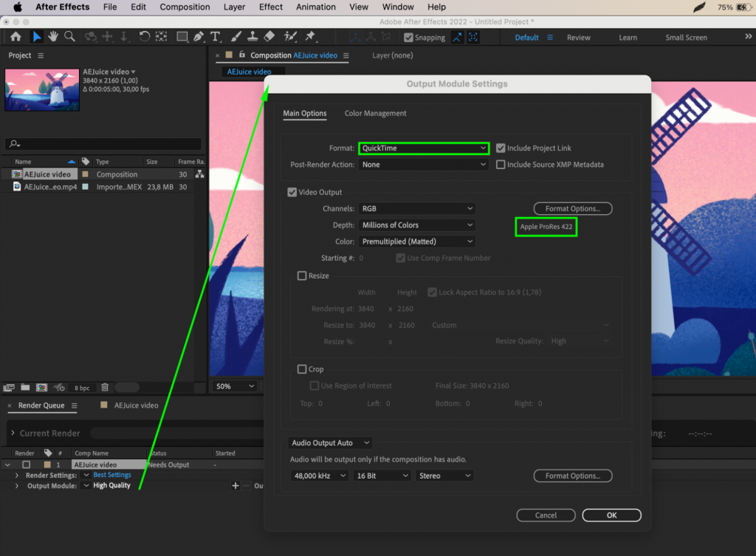Screen dimensions: 756x556
Task: Select the Hand tool
Action: (52, 36)
